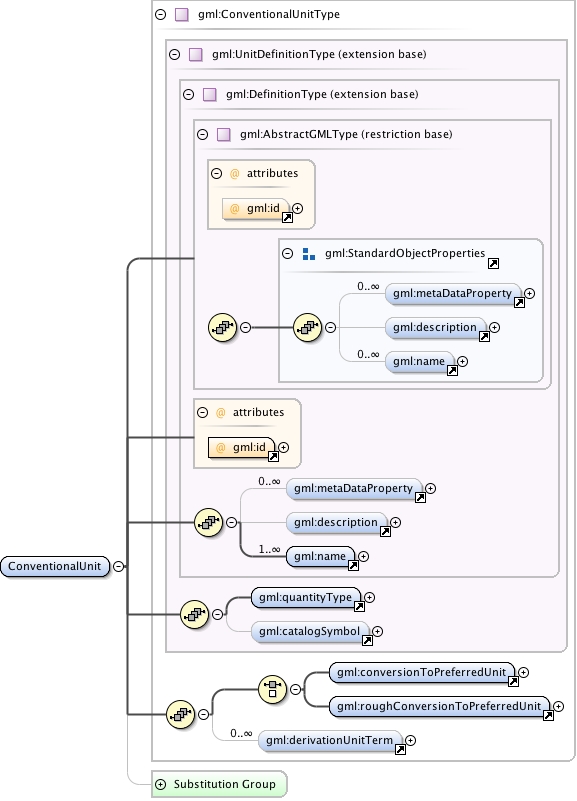Expand gml:id attribute under DefinitionType
This screenshot has height=801, width=577.
coord(283,447)
